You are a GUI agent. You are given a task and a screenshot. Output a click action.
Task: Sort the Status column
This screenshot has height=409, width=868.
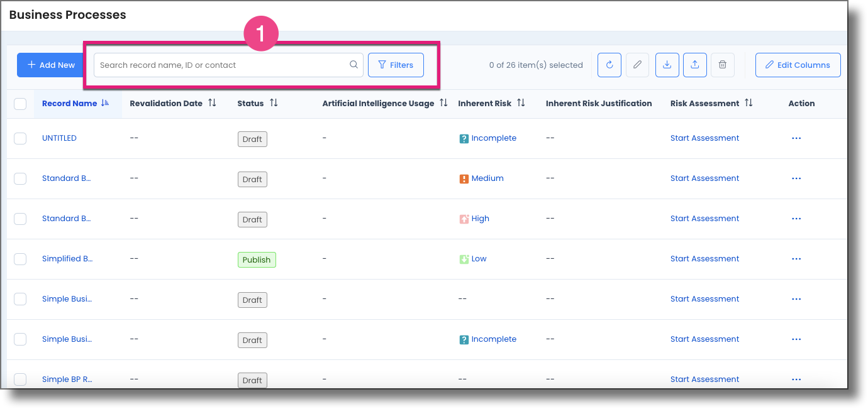click(x=274, y=103)
